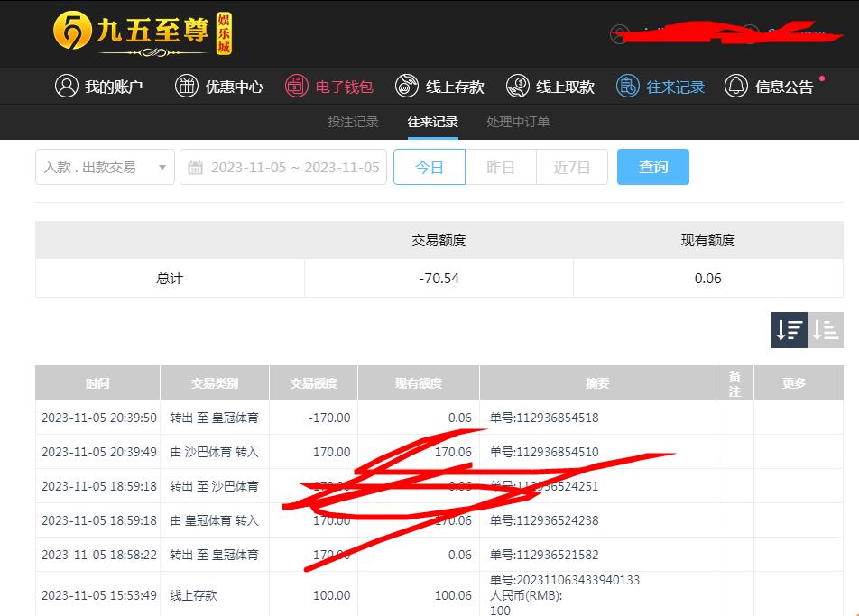
Task: Switch to 投注记录 tab
Action: (x=354, y=122)
